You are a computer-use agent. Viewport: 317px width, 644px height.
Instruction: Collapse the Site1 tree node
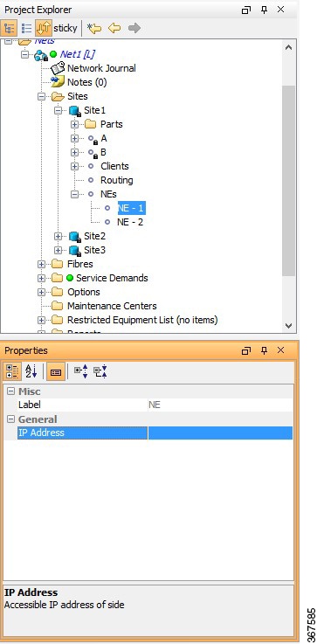point(58,110)
